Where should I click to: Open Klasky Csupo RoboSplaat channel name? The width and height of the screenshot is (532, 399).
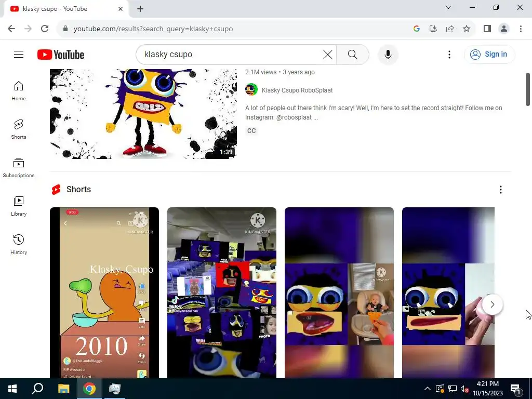pyautogui.click(x=297, y=90)
